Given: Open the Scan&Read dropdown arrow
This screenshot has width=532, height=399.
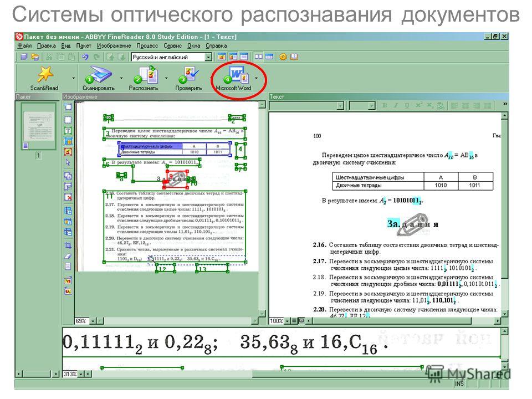Looking at the screenshot, I should click(73, 78).
